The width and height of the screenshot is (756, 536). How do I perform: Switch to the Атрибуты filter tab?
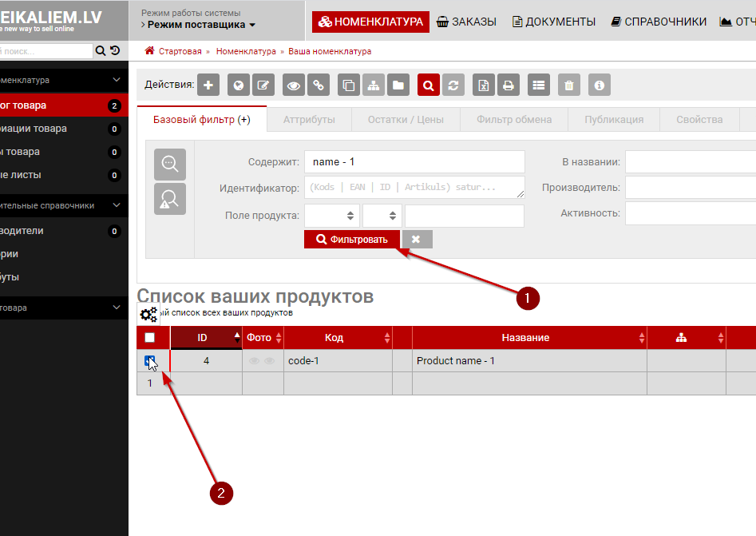tap(308, 119)
